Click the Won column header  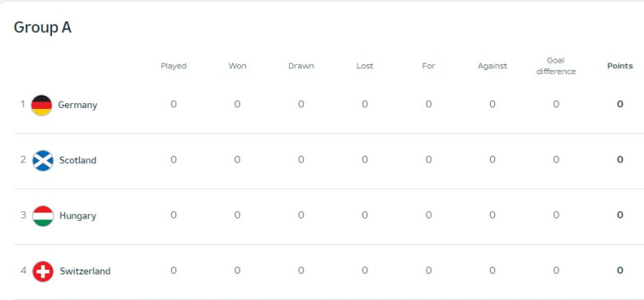click(237, 66)
